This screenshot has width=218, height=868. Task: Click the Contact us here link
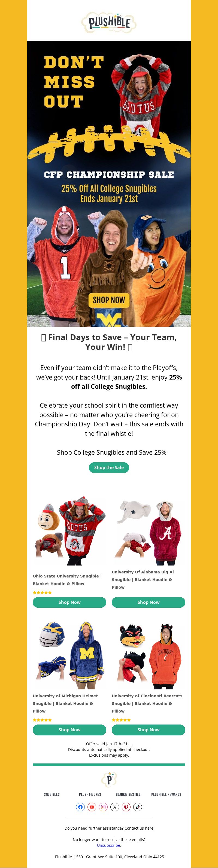(x=139, y=828)
